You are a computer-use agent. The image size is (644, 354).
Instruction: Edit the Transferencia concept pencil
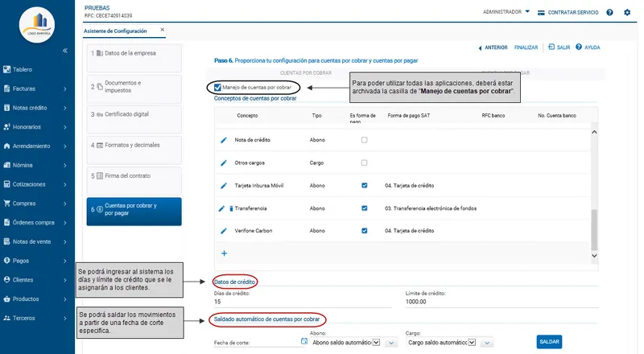(221, 208)
